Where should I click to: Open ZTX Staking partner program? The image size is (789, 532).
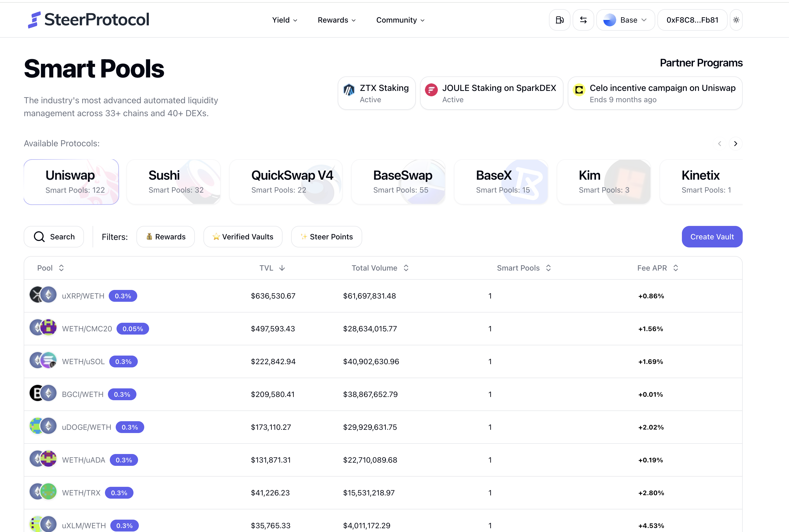point(376,93)
